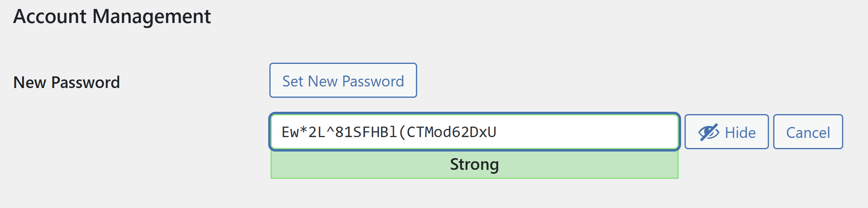868x208 pixels.
Task: Toggle password visibility with Hide button
Action: pos(726,132)
